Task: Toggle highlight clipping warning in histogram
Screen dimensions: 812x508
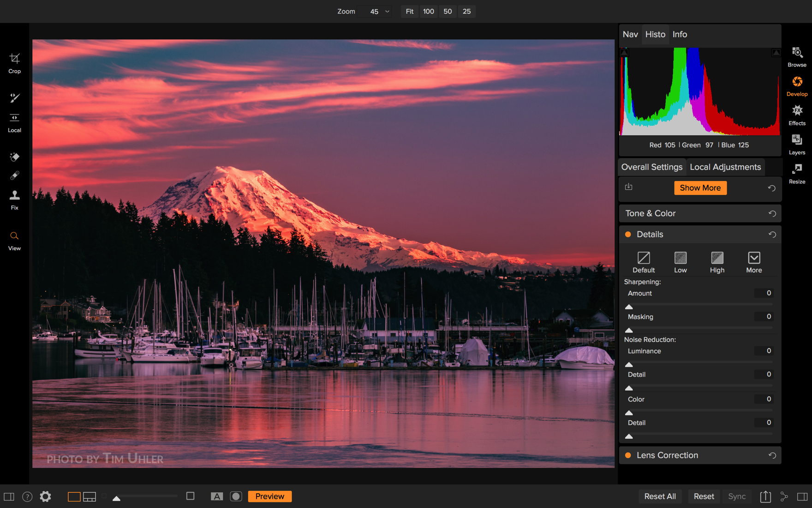Action: [776, 53]
